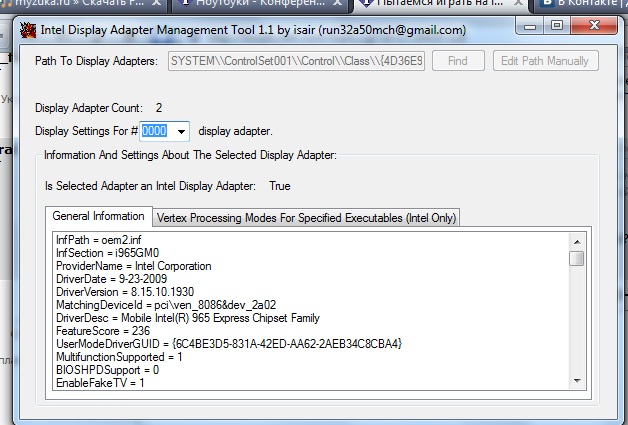Open the display adapter number dropdown
Viewport: 628px width, 425px height.
pos(181,131)
